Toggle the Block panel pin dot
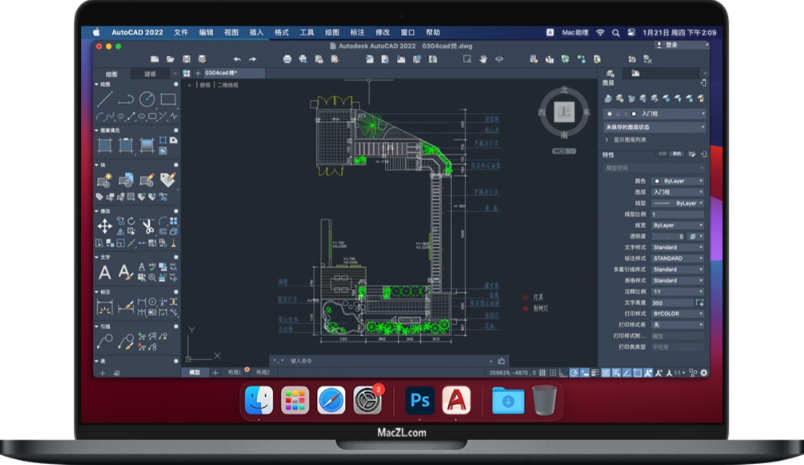804x465 pixels. [x=176, y=165]
